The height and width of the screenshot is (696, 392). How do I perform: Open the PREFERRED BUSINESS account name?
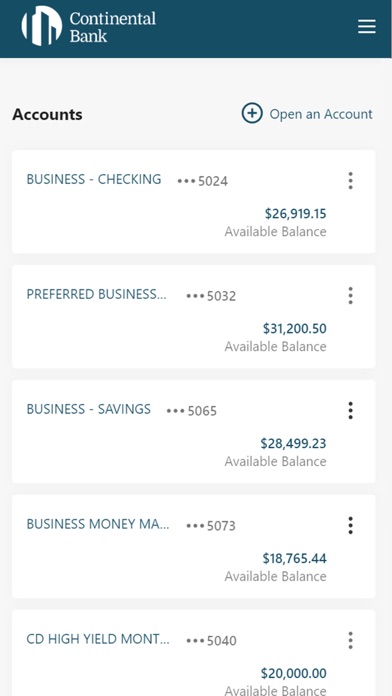point(96,294)
